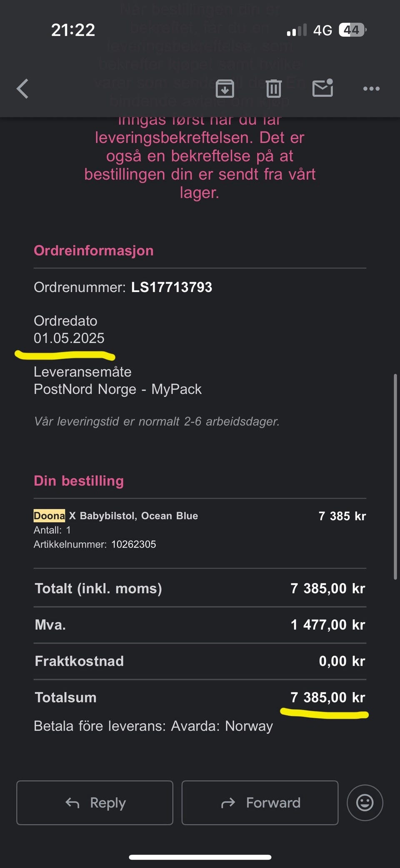Screen dimensions: 400x868
Task: Tap the Totalsum amount 7 385,00 kr
Action: pyautogui.click(x=327, y=697)
